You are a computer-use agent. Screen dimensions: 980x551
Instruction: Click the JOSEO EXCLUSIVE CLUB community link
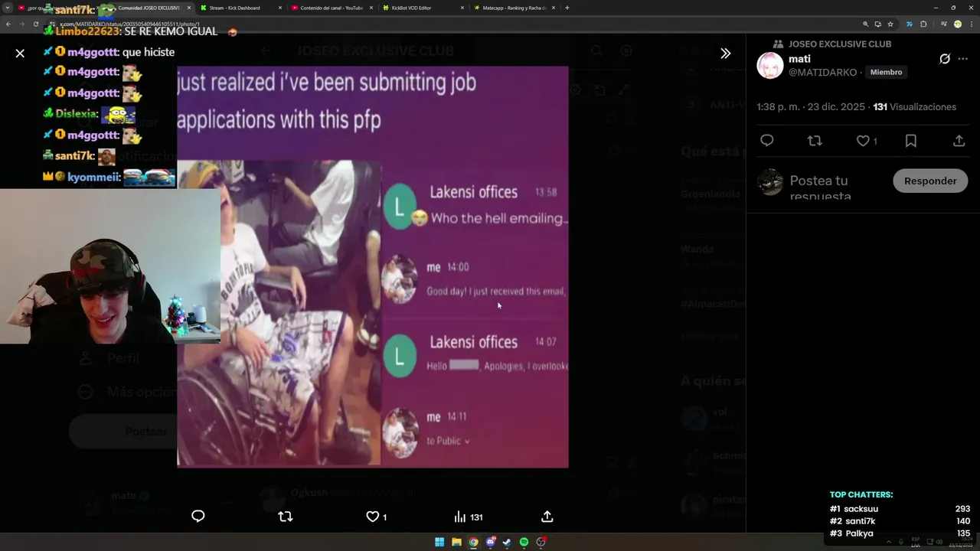(x=840, y=44)
